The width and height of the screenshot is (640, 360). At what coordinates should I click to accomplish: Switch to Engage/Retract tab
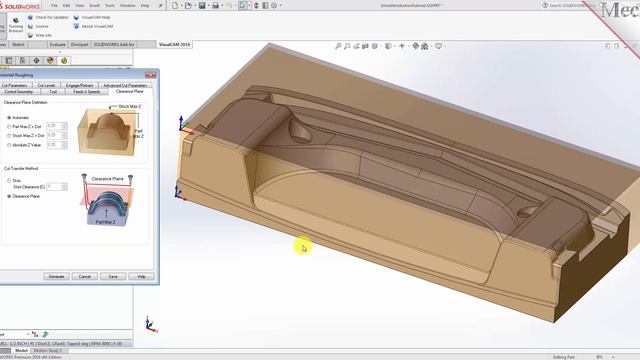coord(80,85)
